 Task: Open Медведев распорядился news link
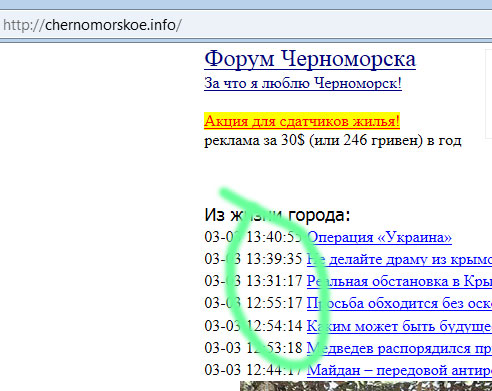click(399, 348)
